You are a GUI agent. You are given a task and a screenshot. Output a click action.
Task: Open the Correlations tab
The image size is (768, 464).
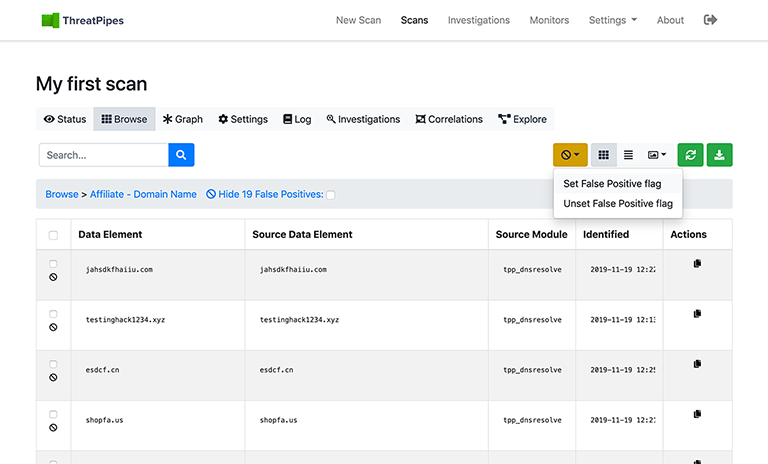tap(449, 119)
